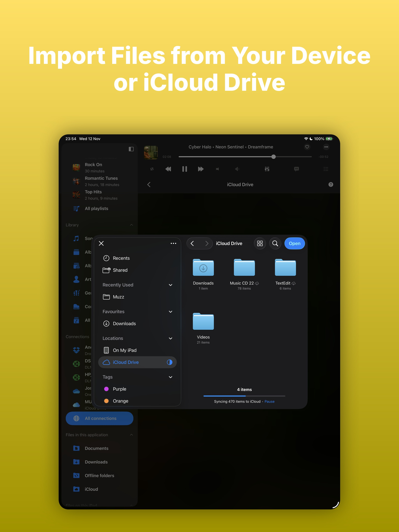The height and width of the screenshot is (532, 399).
Task: Collapse the Recently Used section
Action: (170, 285)
